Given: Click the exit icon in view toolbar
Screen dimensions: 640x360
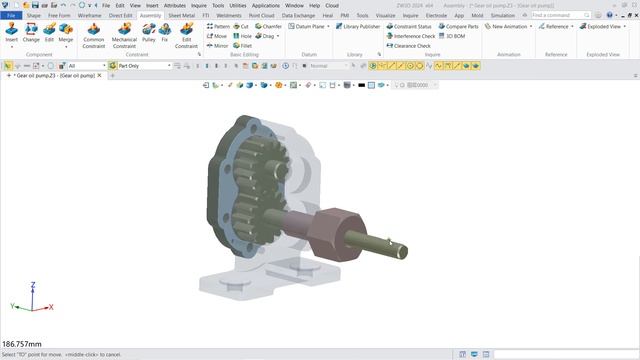Looking at the screenshot, I should coord(206,85).
